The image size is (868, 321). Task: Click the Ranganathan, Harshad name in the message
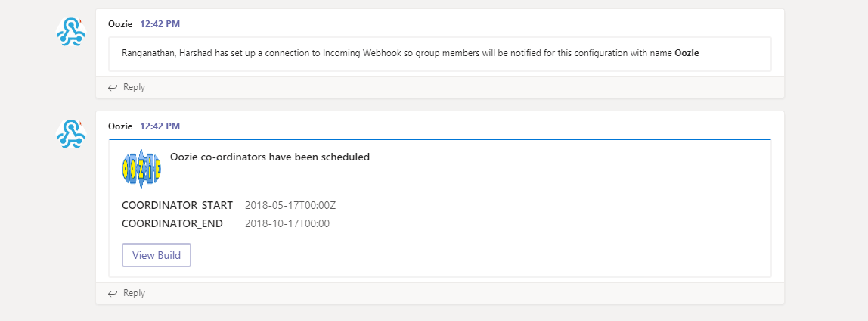(x=153, y=53)
